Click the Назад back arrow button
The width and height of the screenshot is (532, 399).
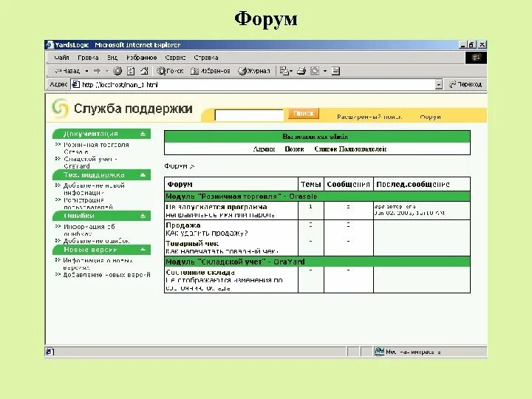pyautogui.click(x=66, y=71)
